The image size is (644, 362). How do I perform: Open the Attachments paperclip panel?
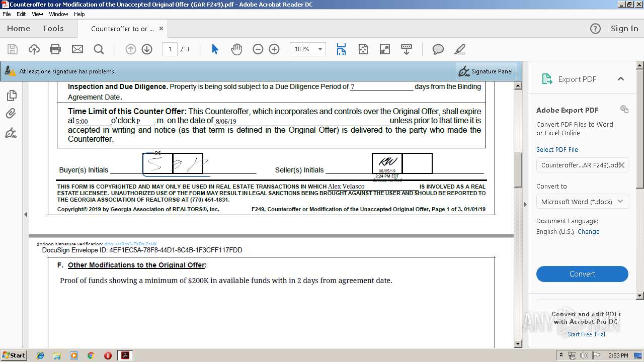tap(11, 114)
